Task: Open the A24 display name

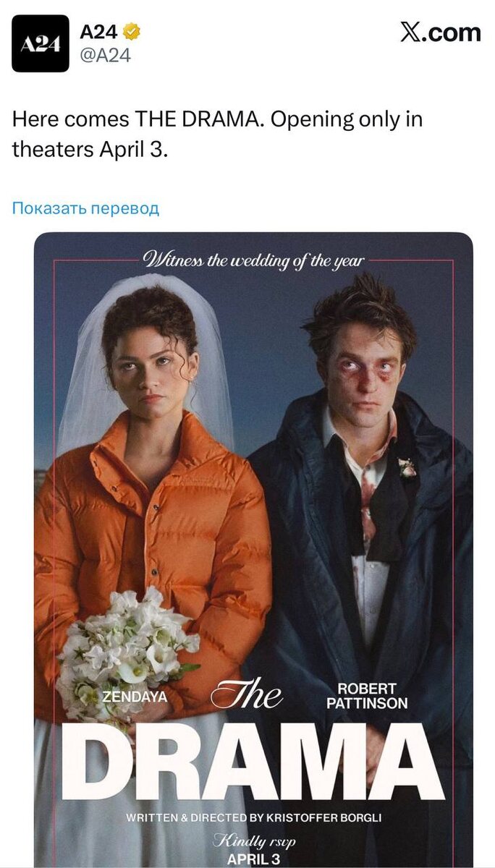Action: coord(99,32)
